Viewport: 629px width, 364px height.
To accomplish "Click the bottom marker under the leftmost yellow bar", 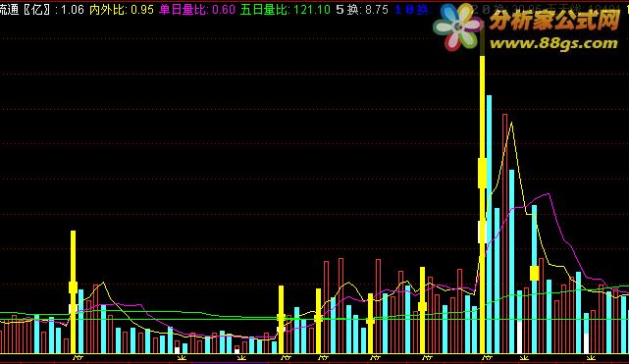I will coord(78,357).
